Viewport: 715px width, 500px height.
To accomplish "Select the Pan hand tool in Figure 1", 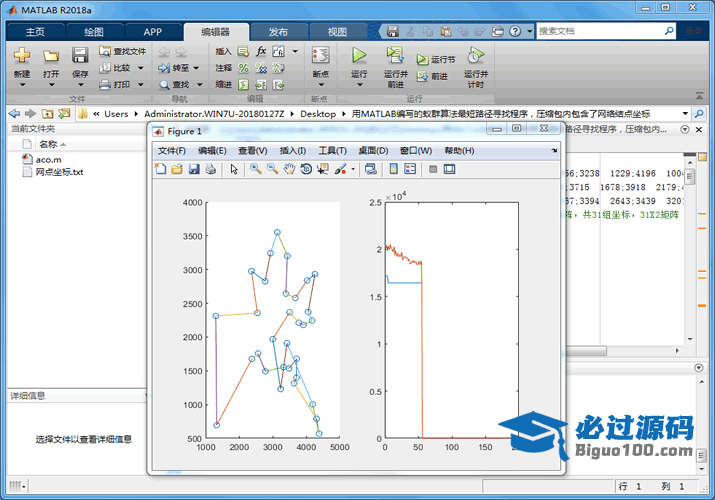I will click(x=289, y=169).
